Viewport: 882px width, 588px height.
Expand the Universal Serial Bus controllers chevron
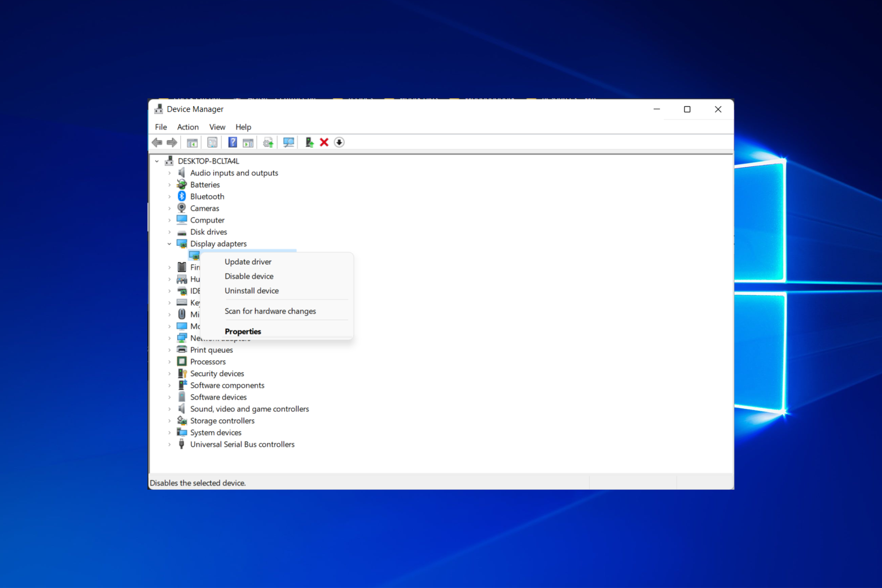(x=169, y=445)
